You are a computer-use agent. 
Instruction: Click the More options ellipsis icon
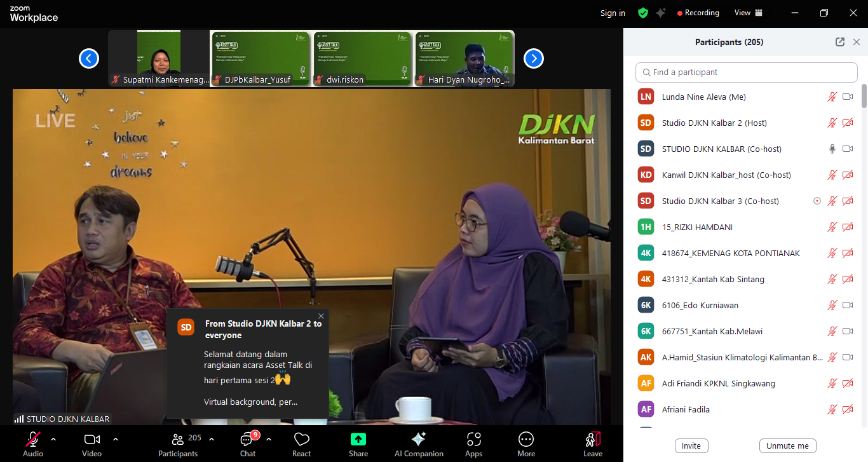pyautogui.click(x=526, y=440)
